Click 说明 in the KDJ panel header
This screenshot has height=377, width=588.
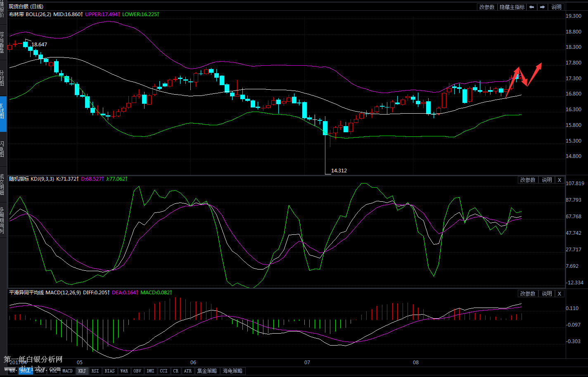[x=547, y=180]
